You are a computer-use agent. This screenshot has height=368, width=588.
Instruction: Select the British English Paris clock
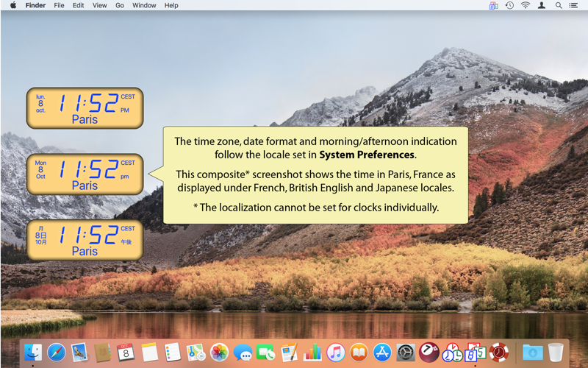pos(85,174)
